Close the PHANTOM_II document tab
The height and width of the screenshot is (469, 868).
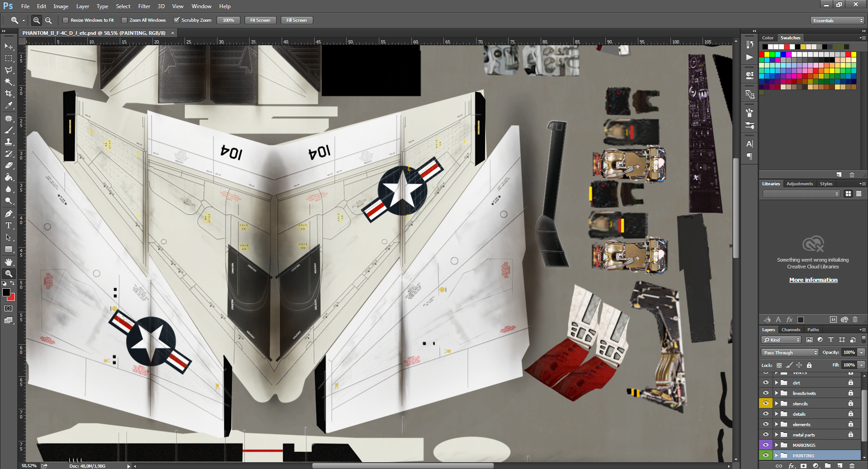tap(173, 33)
